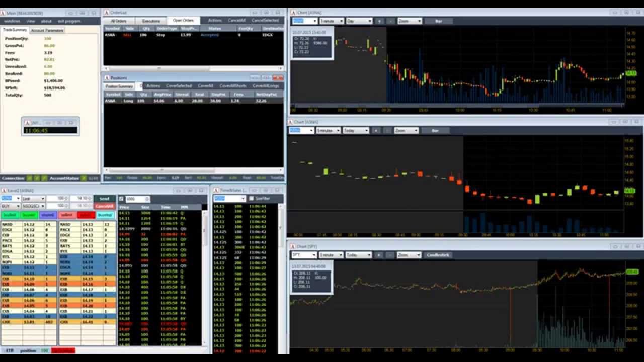Click the minus button in SPY chart toolbar
The width and height of the screenshot is (644, 362).
391,255
